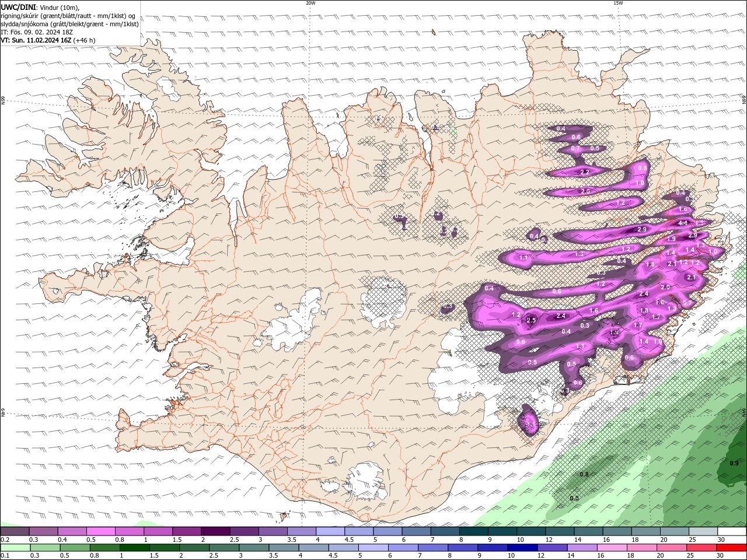Click the 2.2 snowfall value on the map
This screenshot has height=560, width=747.
coord(585,172)
